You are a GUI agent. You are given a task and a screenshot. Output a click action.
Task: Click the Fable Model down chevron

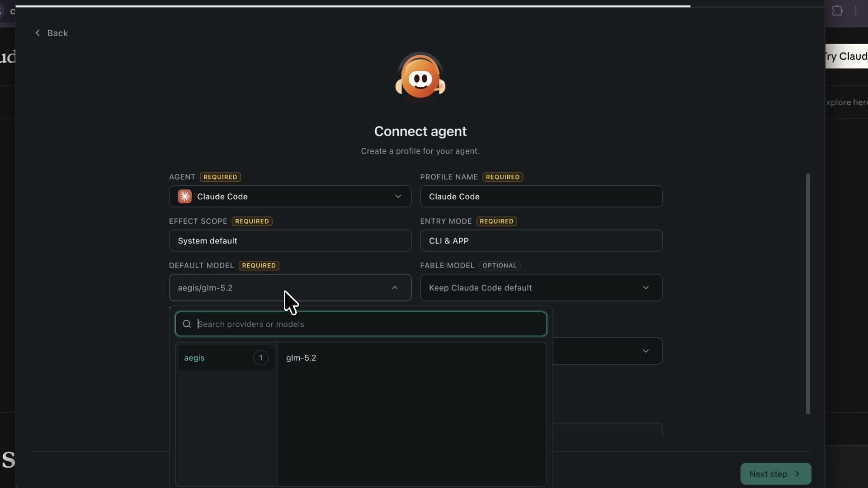click(646, 288)
